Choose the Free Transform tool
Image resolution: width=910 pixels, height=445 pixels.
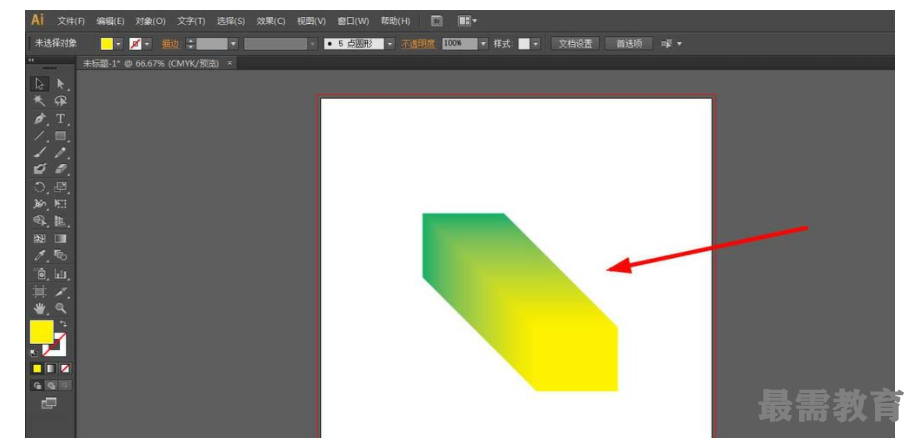click(61, 204)
